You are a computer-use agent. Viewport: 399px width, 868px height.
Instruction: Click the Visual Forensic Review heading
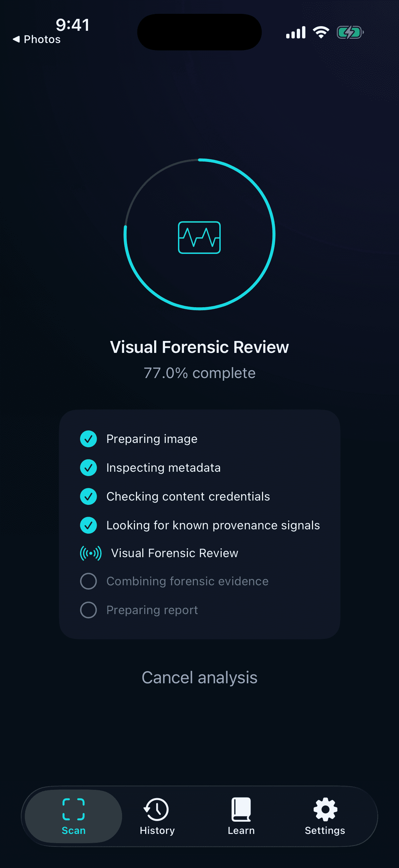tap(199, 347)
